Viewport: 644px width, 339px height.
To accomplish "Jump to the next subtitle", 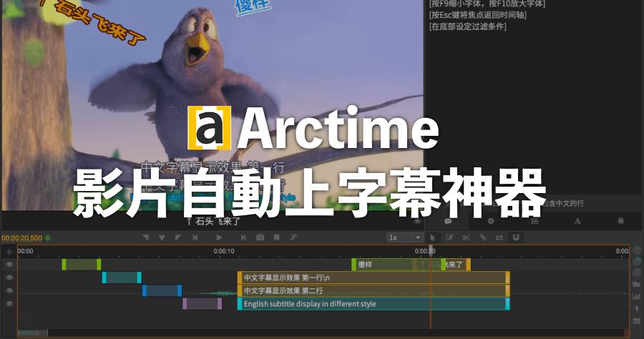I will (243, 237).
